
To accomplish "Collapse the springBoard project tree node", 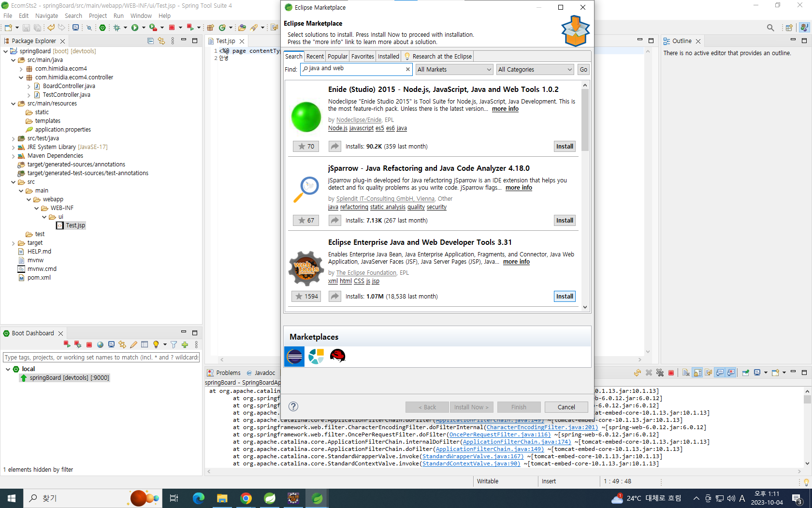I will 5,51.
